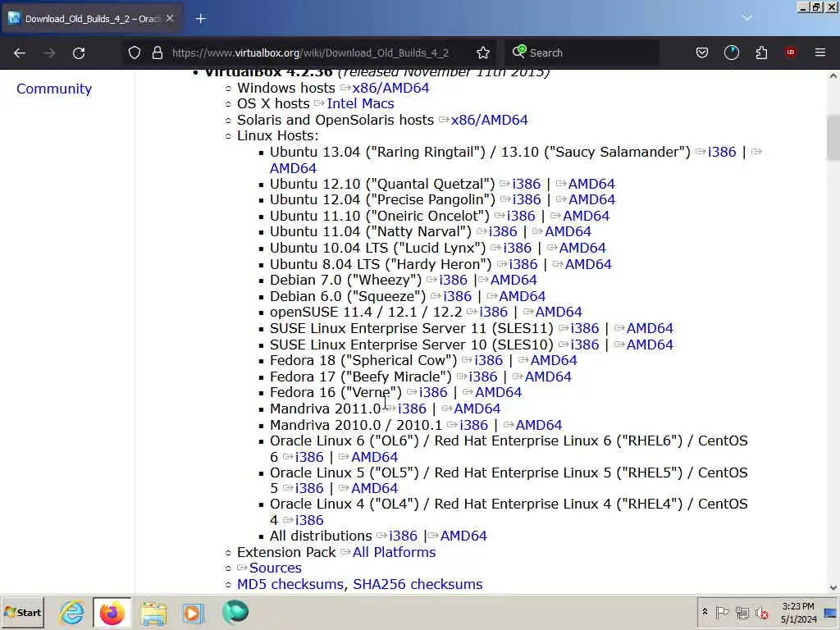Download SLES10 i386 package
Screen dimensions: 840x630
click(585, 345)
